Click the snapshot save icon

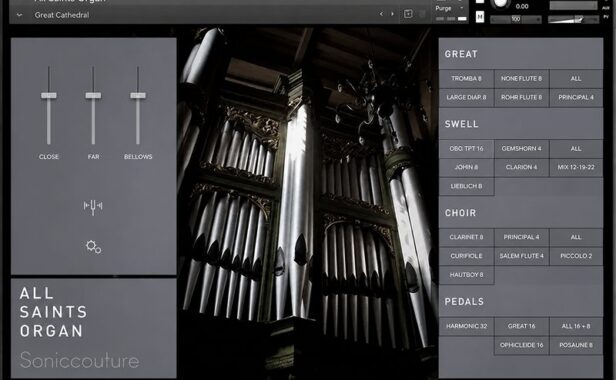pyautogui.click(x=408, y=14)
